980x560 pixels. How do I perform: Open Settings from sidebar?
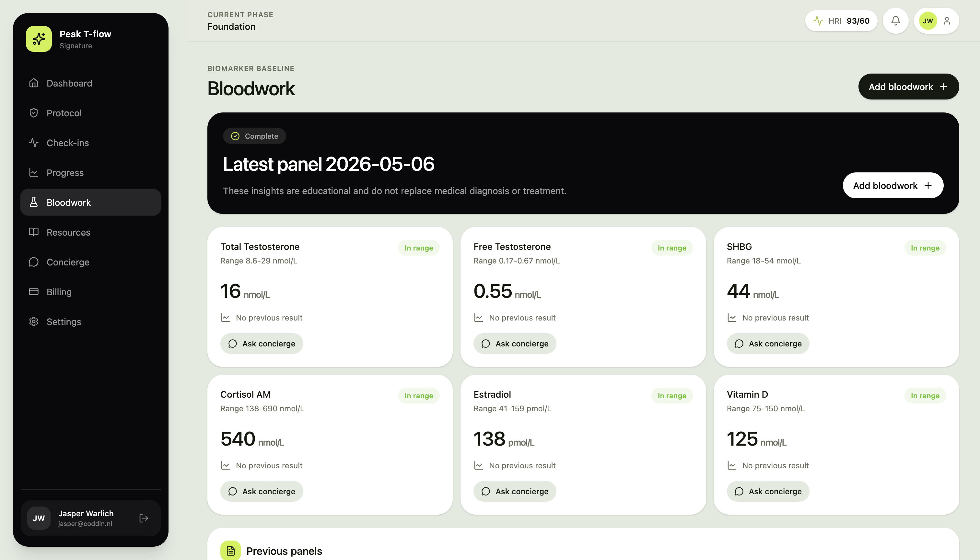coord(91,321)
